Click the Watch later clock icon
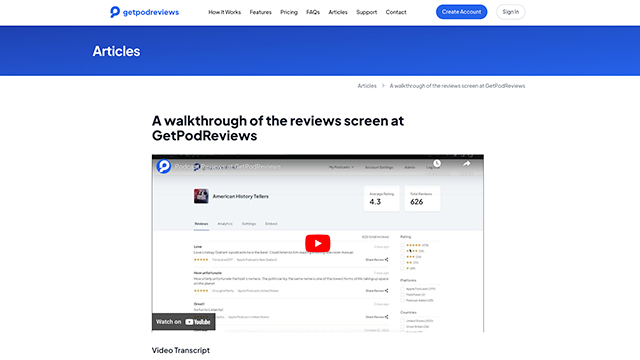This screenshot has width=640, height=360. (x=437, y=164)
